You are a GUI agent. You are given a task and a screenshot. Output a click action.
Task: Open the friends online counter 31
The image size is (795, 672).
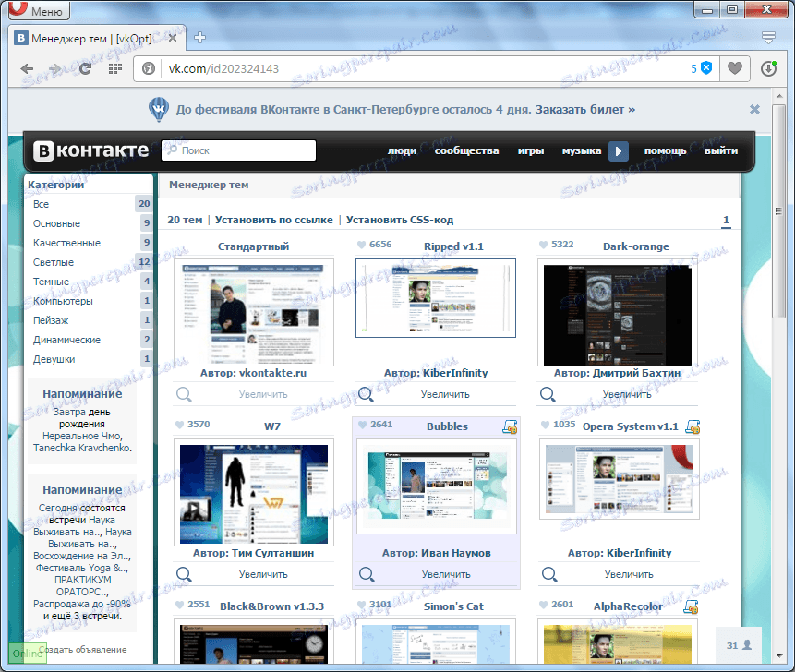[x=739, y=645]
